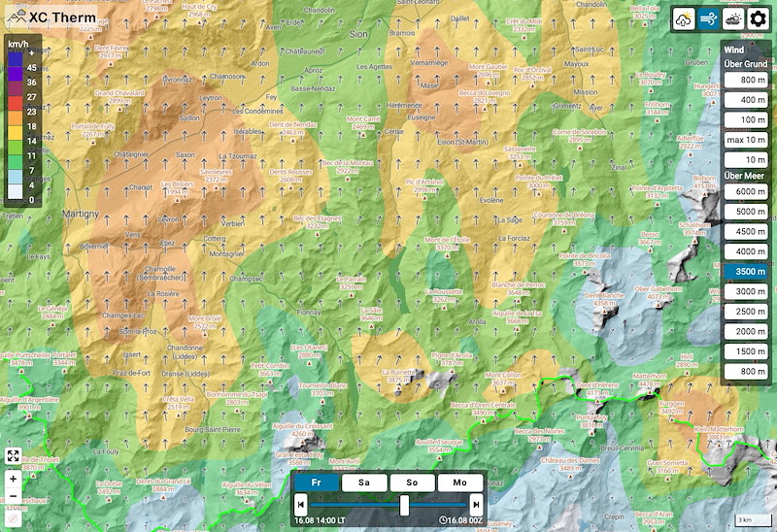The height and width of the screenshot is (532, 777).
Task: Open settings with the gear icon
Action: [x=759, y=19]
